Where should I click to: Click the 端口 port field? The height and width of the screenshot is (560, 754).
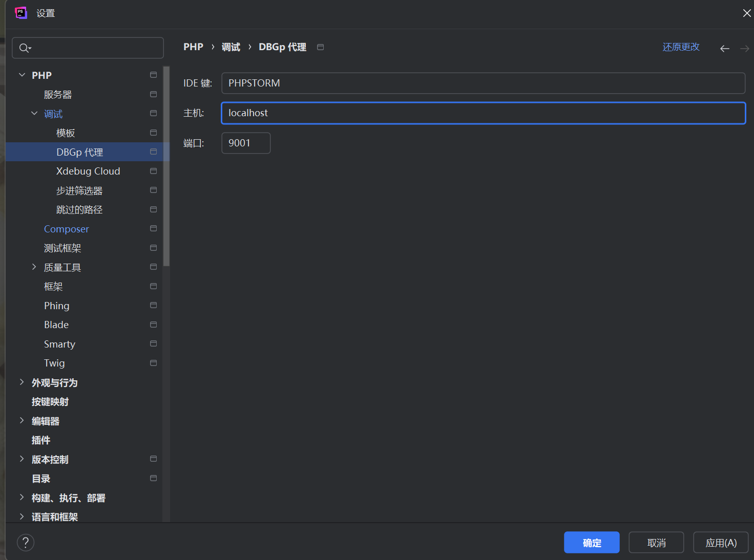246,143
